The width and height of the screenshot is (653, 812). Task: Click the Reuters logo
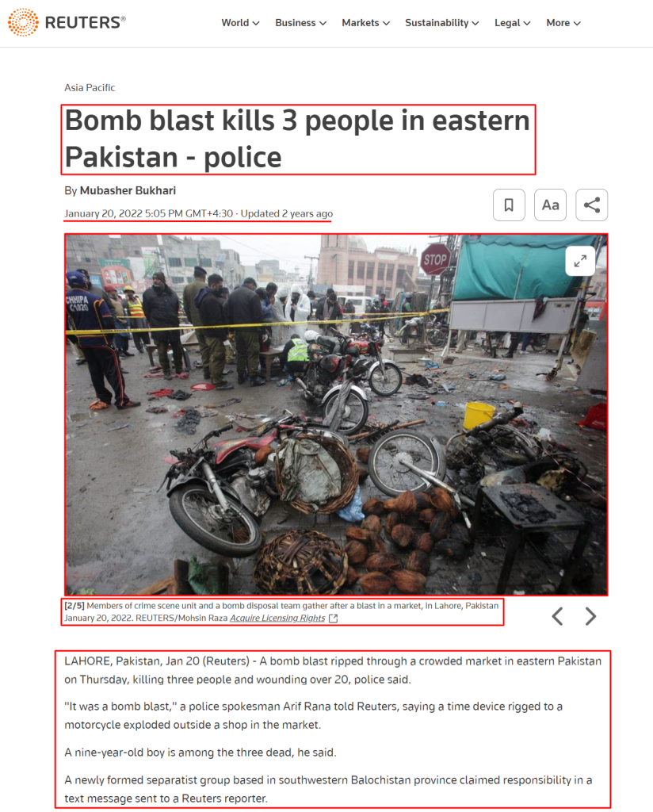(x=67, y=22)
